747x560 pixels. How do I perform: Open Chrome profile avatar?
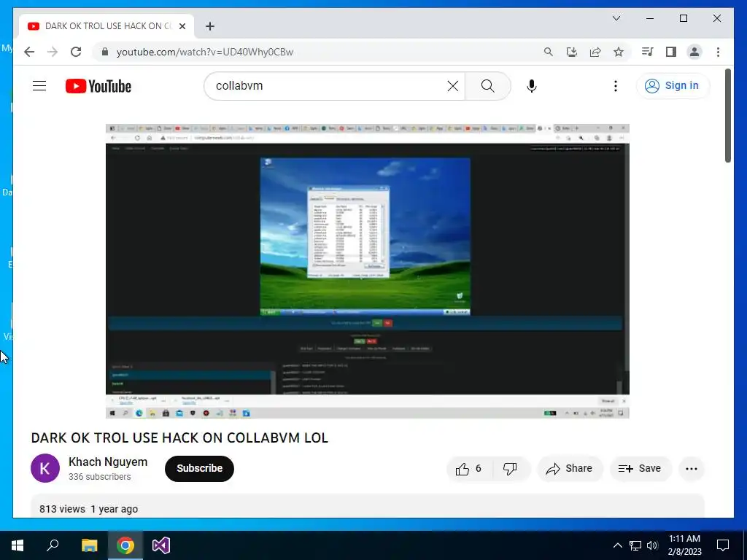694,52
